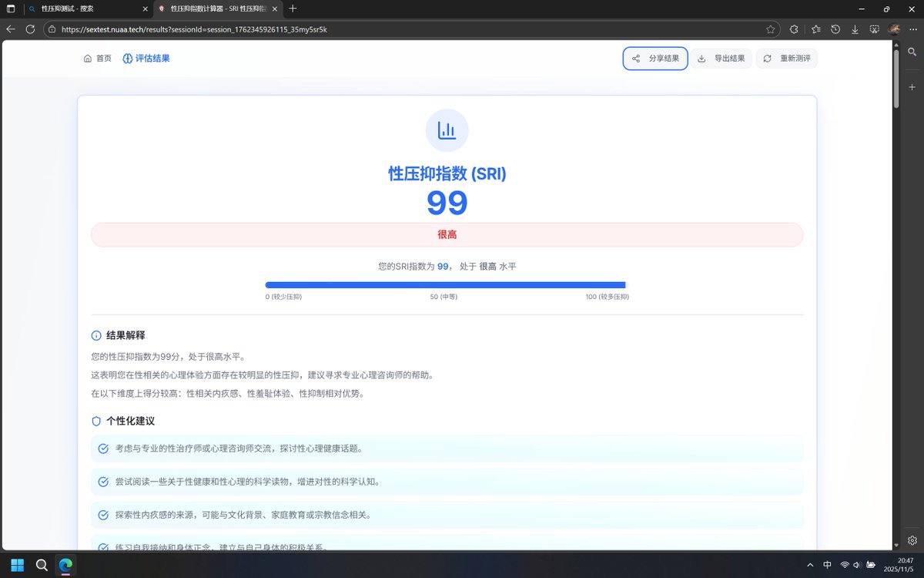Image resolution: width=924 pixels, height=578 pixels.
Task: Click the 100 (较多压抑) scale label
Action: [x=607, y=297]
